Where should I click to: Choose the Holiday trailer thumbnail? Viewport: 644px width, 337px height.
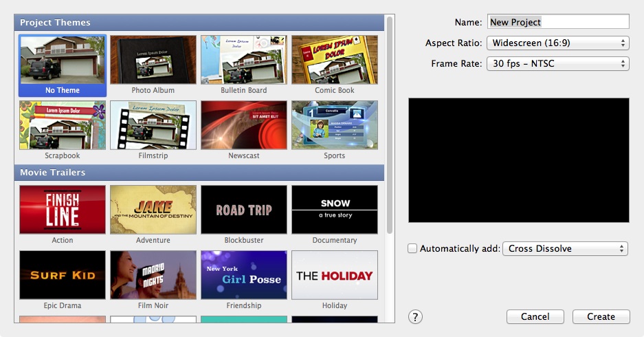tap(335, 275)
